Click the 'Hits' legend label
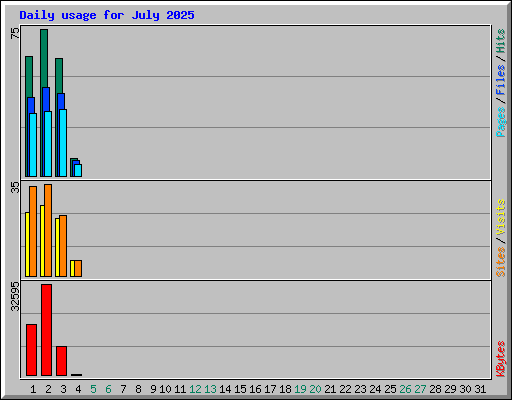 [x=501, y=41]
